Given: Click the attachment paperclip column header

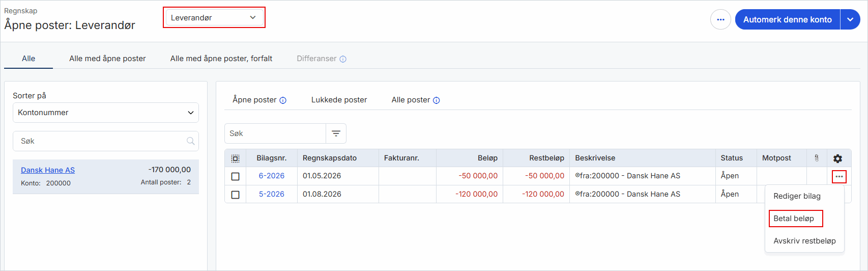Looking at the screenshot, I should pos(817,158).
